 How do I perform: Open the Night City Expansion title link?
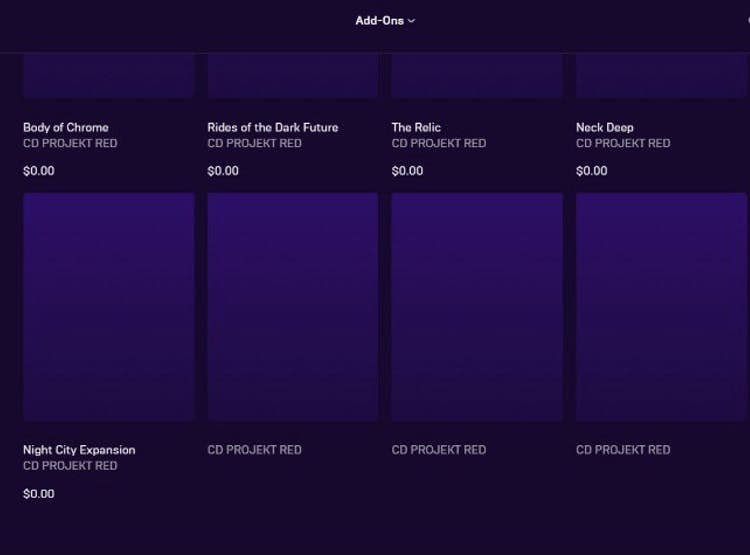tap(79, 450)
